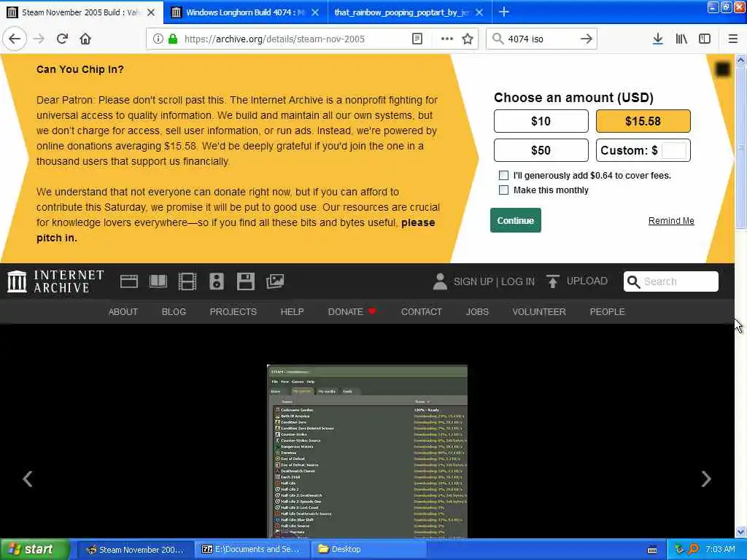
Task: Click the page scrollbar up arrow
Action: point(740,60)
